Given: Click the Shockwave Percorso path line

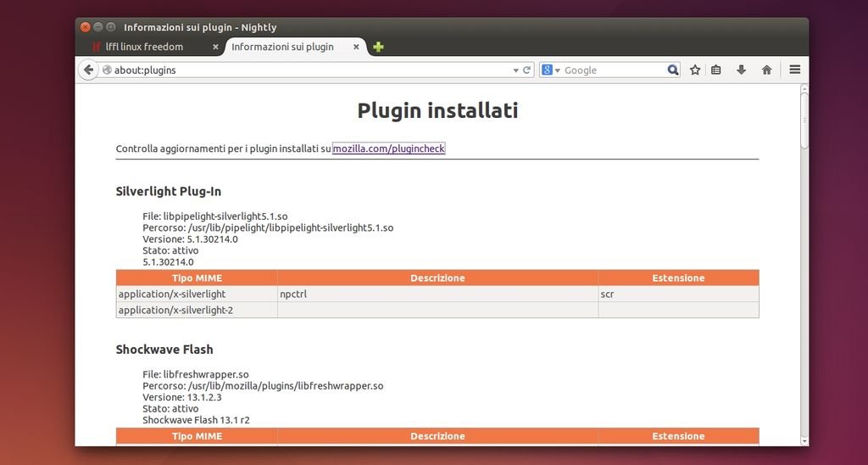Looking at the screenshot, I should coord(263,386).
